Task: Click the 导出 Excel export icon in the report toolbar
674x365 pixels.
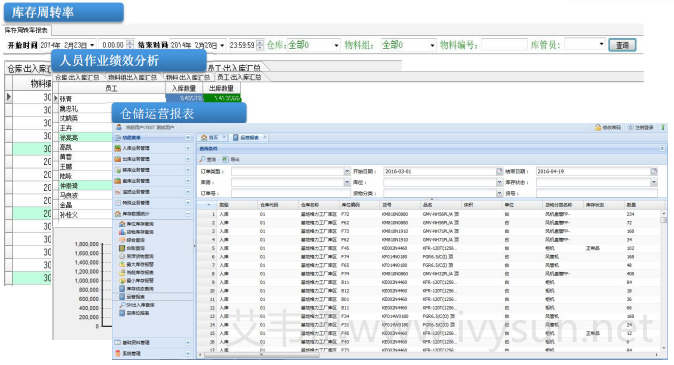Action: point(225,159)
